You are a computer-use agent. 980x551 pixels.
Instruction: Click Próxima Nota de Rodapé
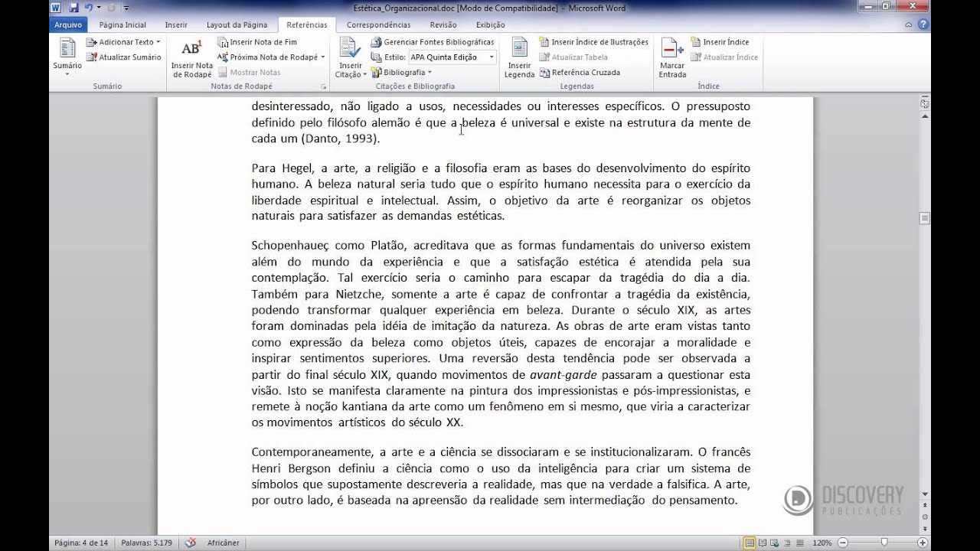[268, 57]
